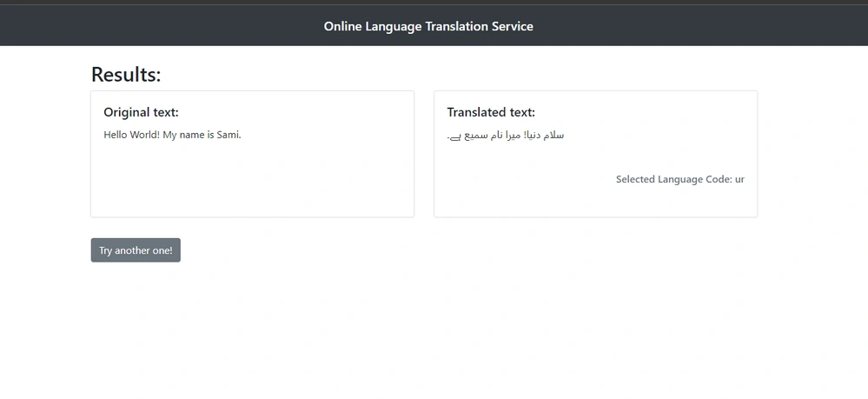
Task: Click the 'Selected Language Code: ur' label
Action: coord(679,179)
